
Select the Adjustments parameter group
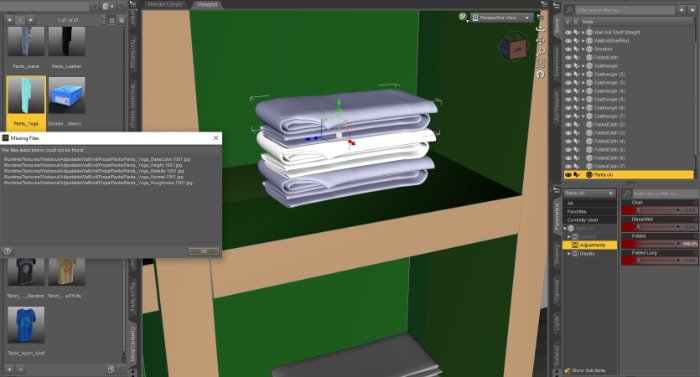(590, 245)
